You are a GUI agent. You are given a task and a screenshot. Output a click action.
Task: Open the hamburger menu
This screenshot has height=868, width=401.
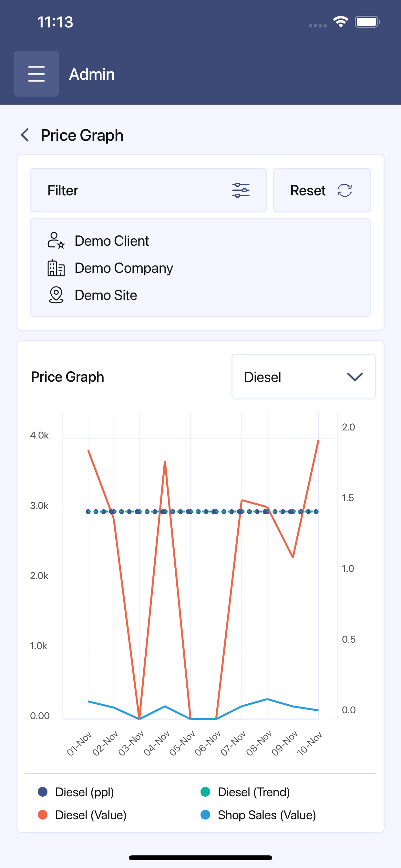tap(36, 74)
